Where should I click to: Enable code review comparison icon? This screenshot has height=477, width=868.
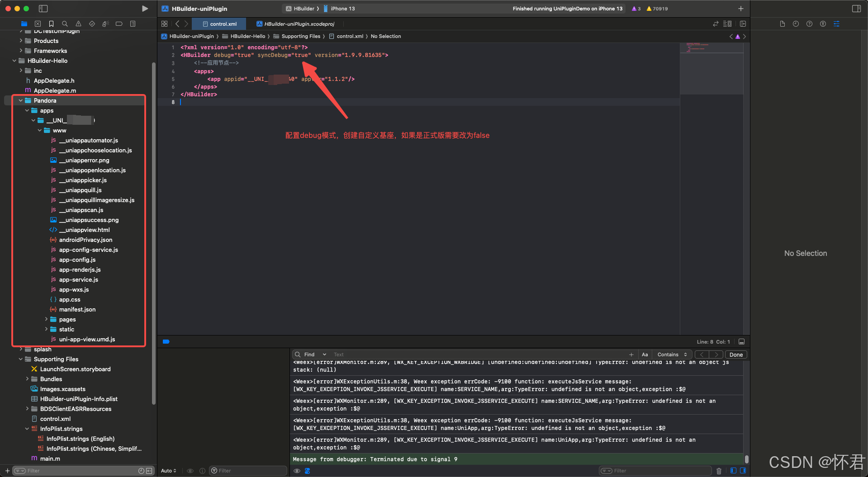716,24
